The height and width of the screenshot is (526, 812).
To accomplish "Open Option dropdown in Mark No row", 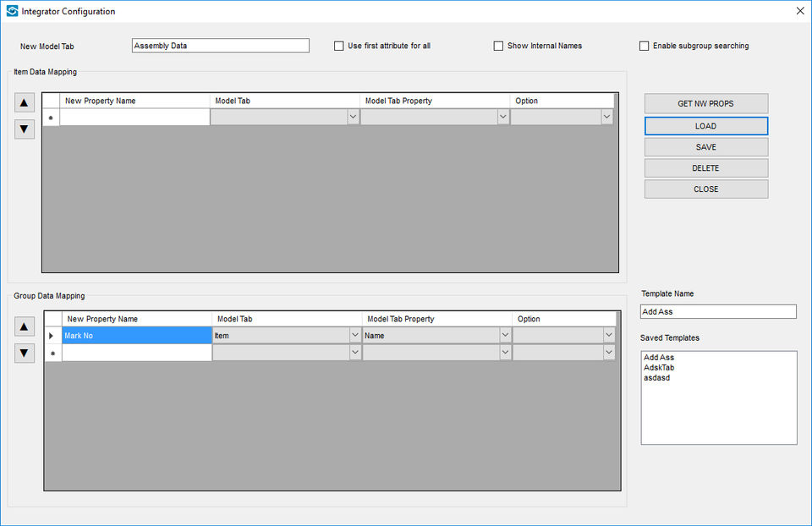I will [609, 336].
